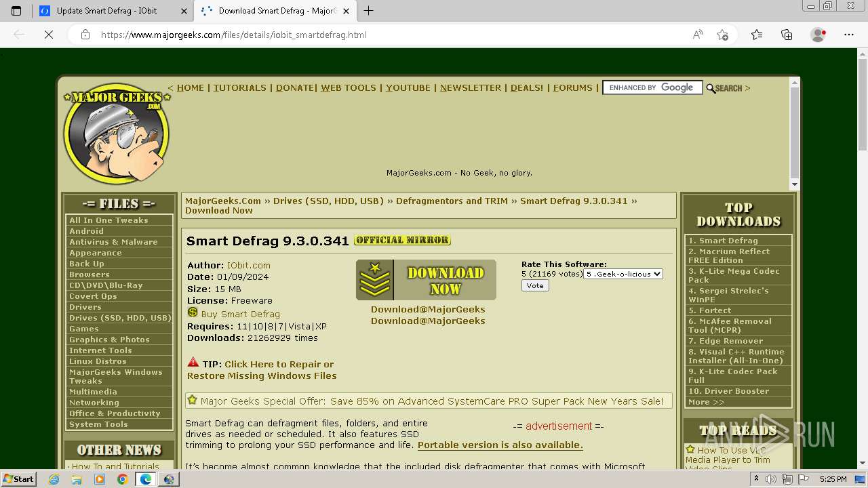This screenshot has width=868, height=488.
Task: Open the tab actions menu icon
Action: [x=16, y=11]
